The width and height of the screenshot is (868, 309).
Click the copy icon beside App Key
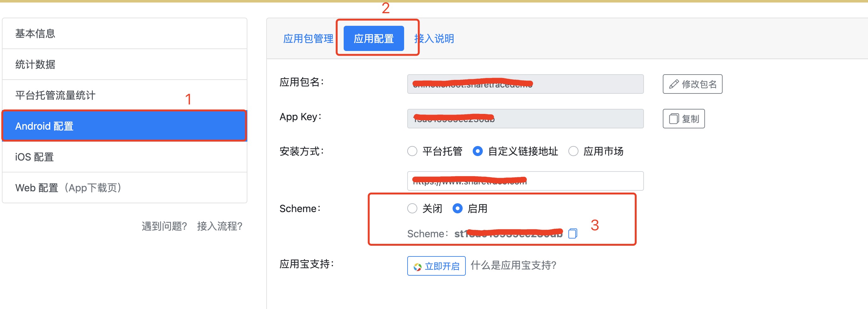click(674, 119)
